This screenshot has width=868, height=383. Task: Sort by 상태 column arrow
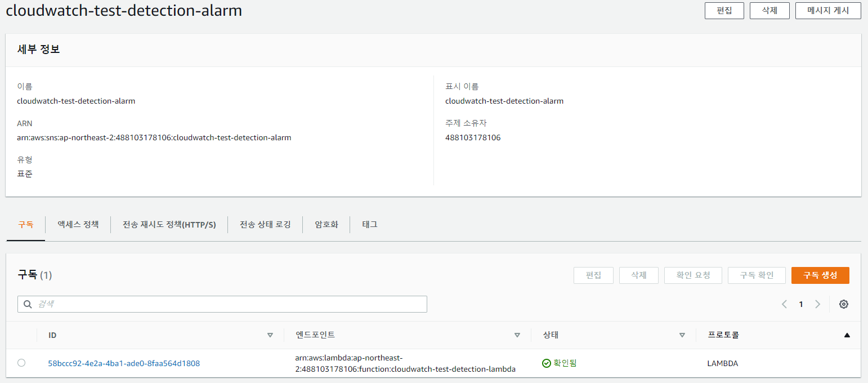(682, 335)
